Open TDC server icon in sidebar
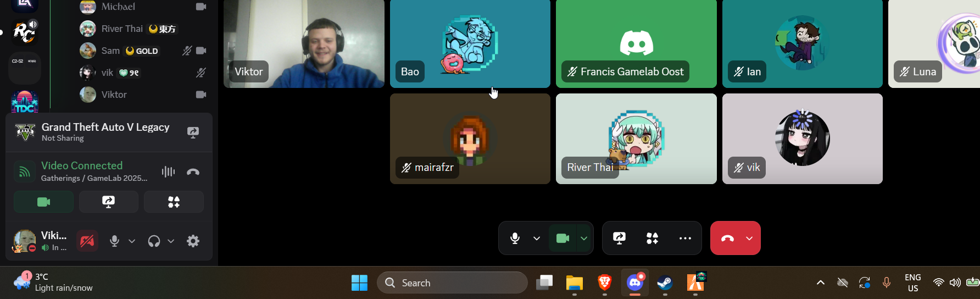980x299 pixels. 25,102
